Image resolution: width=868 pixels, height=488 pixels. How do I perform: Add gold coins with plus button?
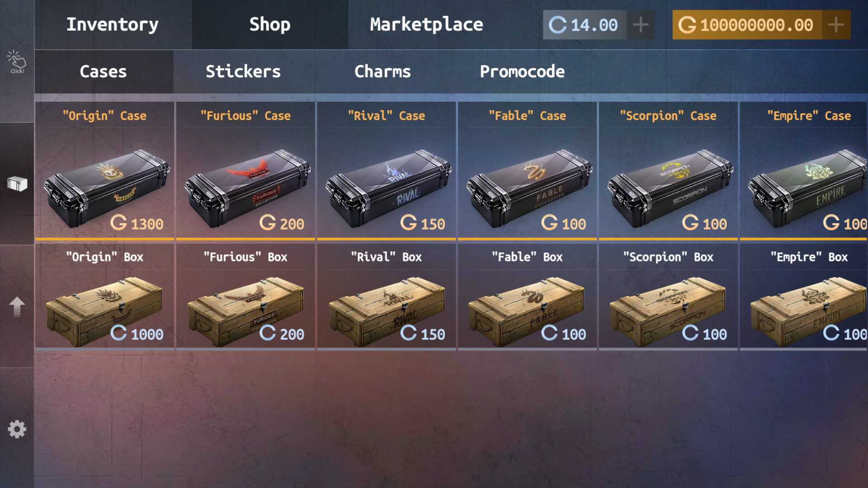[836, 25]
